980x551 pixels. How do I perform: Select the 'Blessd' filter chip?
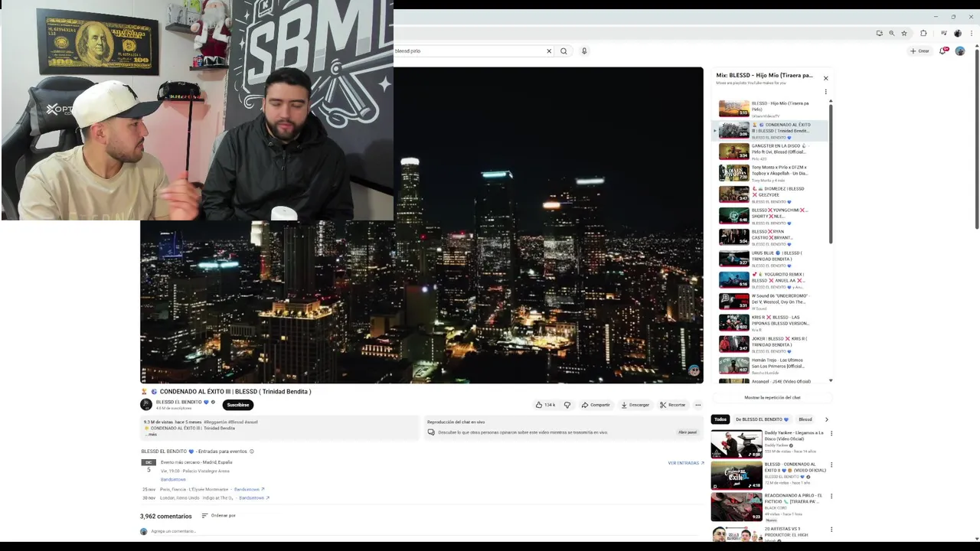[x=805, y=419]
